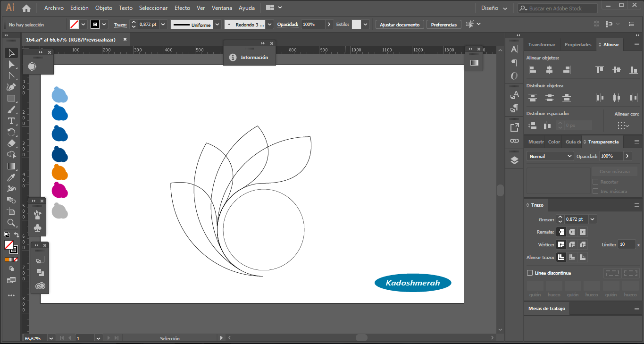Open the zoom level dropdown in status bar
Screen dimensions: 644x344
(51, 338)
